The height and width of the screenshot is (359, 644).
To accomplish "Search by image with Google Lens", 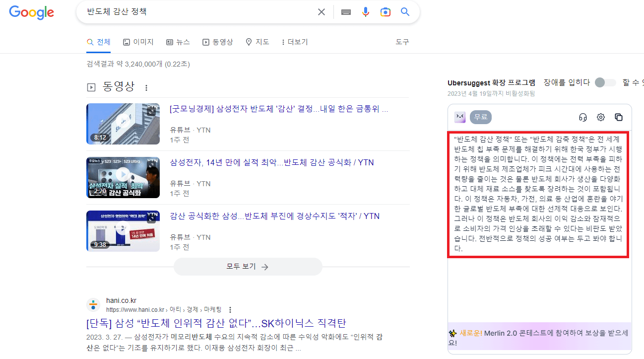I will [386, 11].
